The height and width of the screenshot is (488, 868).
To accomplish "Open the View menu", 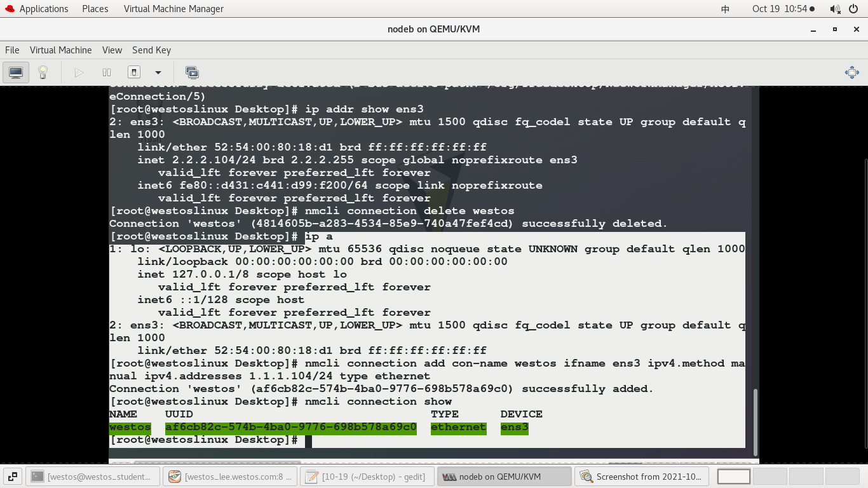I will tap(112, 50).
